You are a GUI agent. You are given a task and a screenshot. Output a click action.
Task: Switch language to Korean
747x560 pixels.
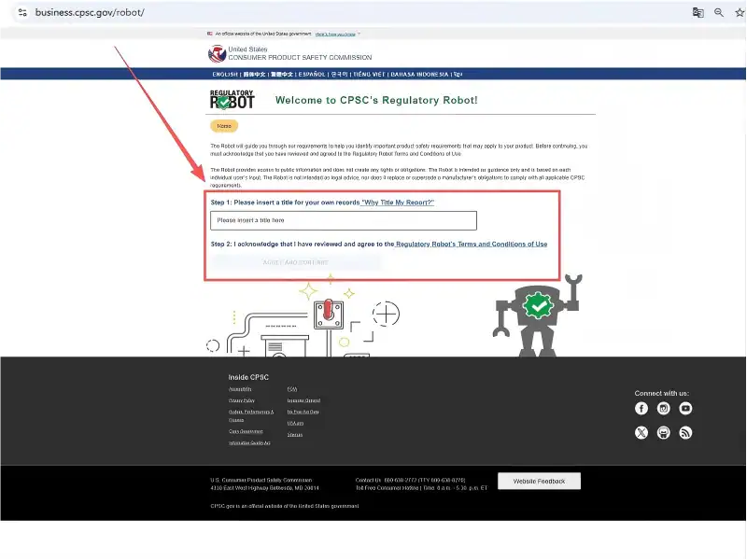[x=339, y=75]
